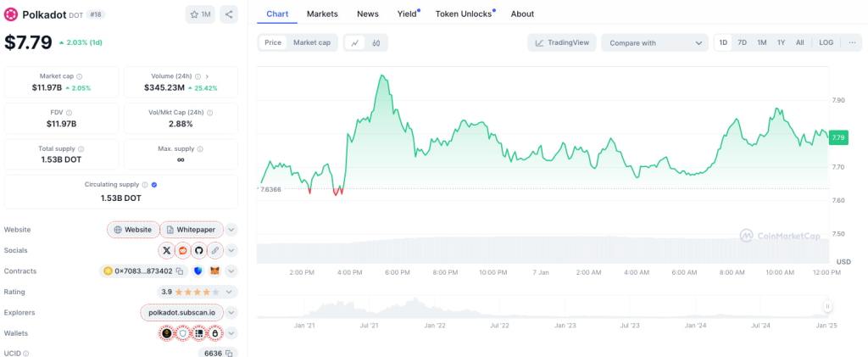Screen dimensions: 868x357
Task: Switch to the Markets tab
Action: (x=322, y=14)
